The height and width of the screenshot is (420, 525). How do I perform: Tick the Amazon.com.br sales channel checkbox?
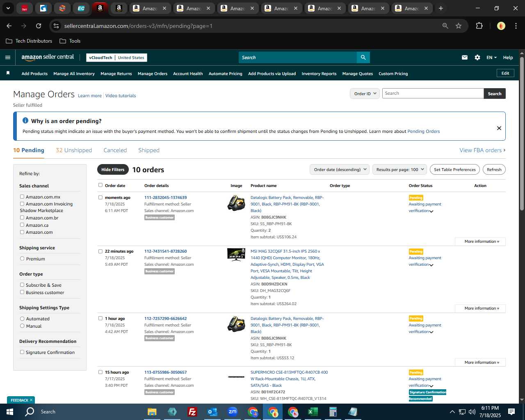point(22,217)
